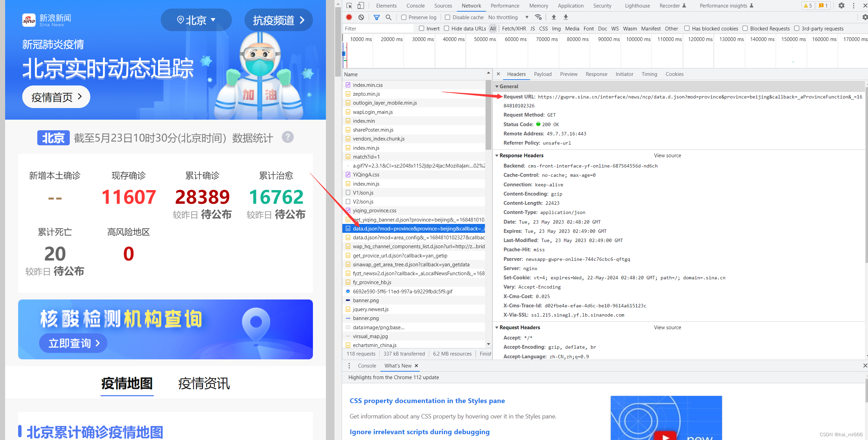This screenshot has width=868, height=440.
Task: Click the warnings count badge showing 5
Action: pos(808,6)
